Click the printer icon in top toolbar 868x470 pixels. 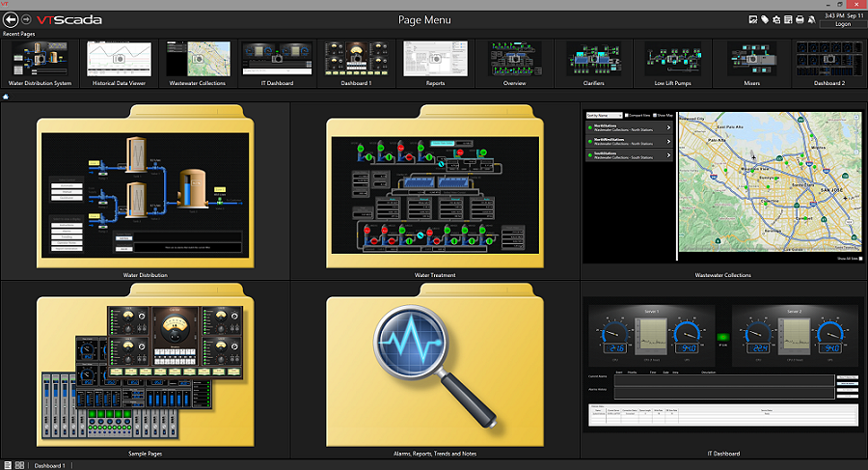click(x=800, y=19)
